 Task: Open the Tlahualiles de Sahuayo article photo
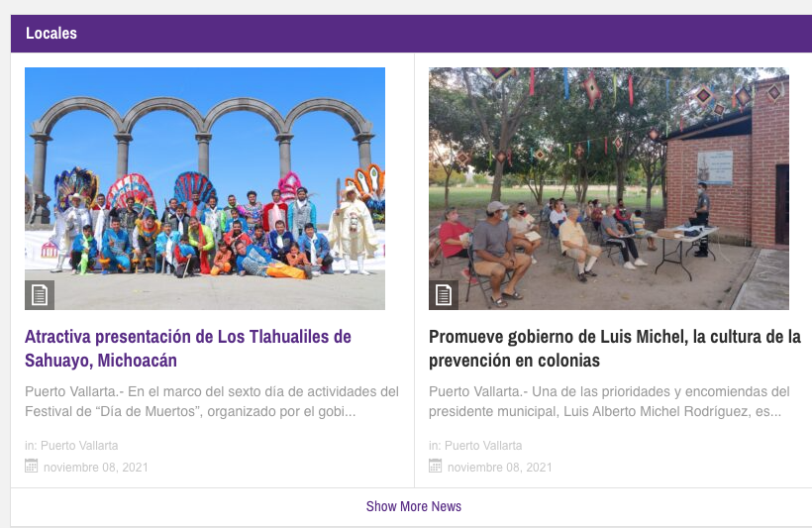(205, 188)
